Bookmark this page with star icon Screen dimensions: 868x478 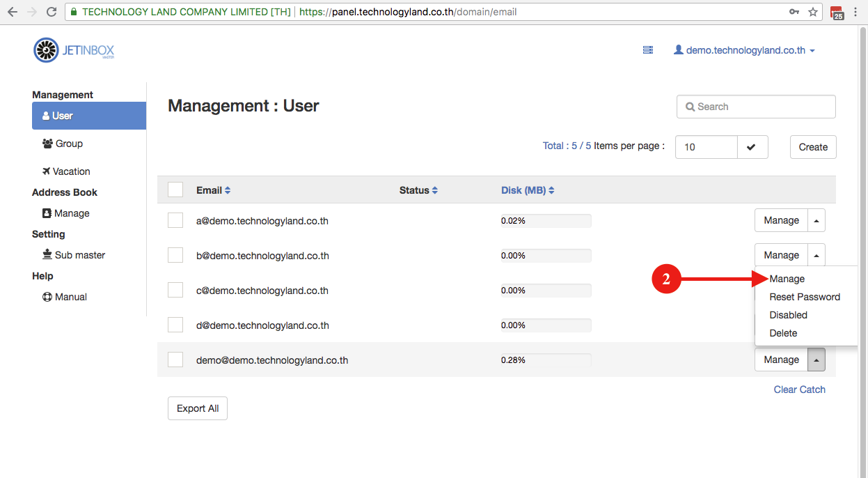(813, 12)
